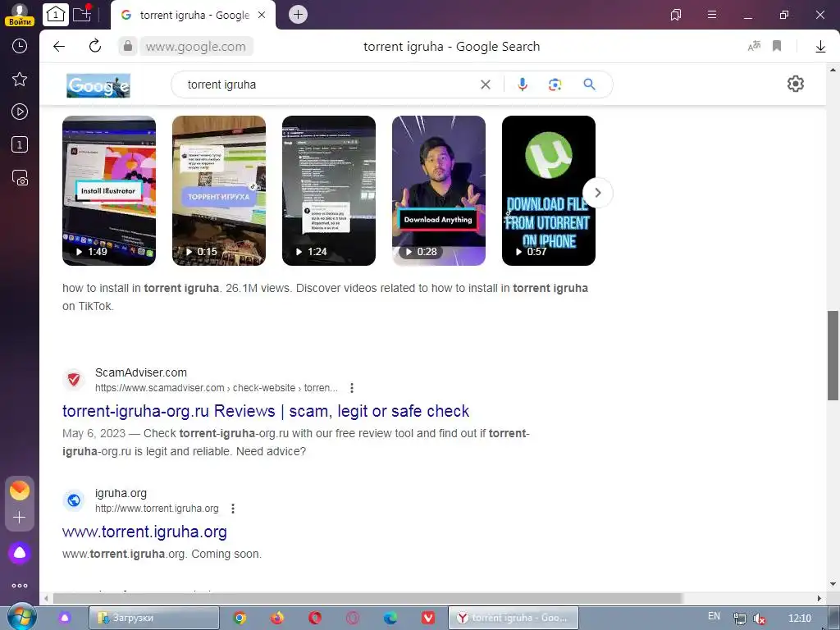Open the history clock icon in sidebar
This screenshot has width=840, height=630.
click(x=20, y=46)
